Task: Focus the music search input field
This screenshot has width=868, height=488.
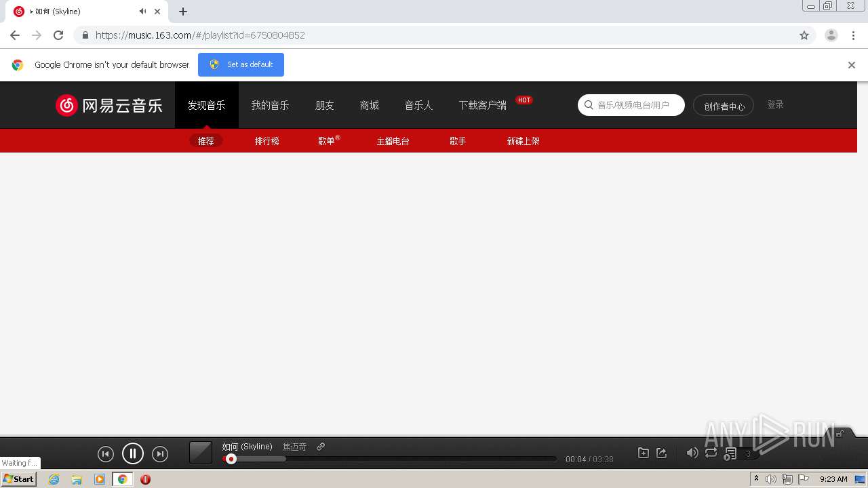Action: pos(631,105)
